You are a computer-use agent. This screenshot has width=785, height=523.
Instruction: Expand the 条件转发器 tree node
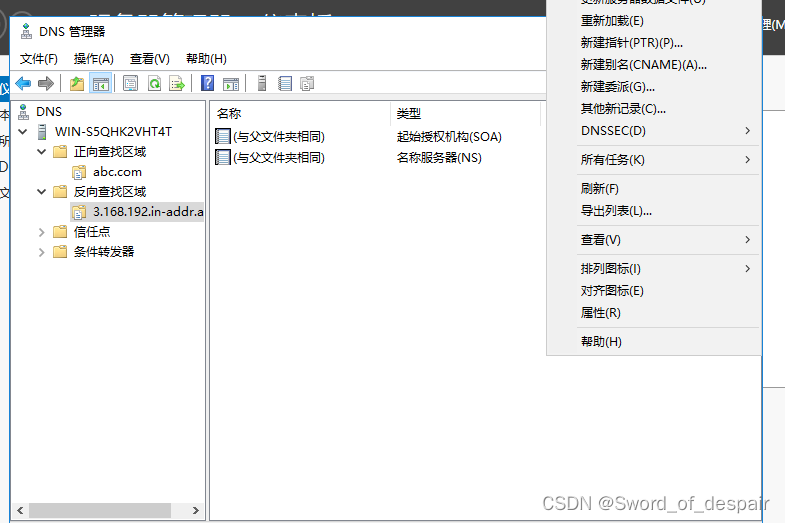(42, 252)
